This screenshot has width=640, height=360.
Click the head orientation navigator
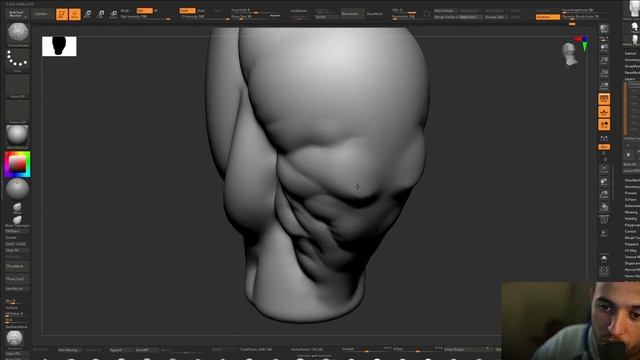(x=569, y=54)
